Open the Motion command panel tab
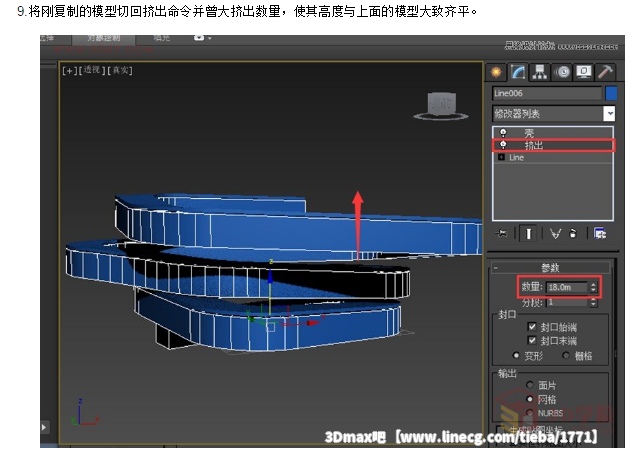The width and height of the screenshot is (637, 456). tap(562, 72)
